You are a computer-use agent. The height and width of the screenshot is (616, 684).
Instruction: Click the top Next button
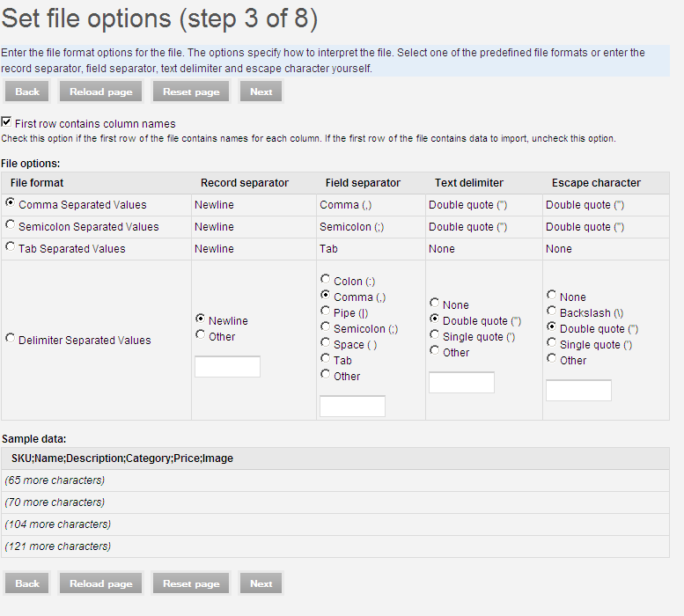pos(261,92)
